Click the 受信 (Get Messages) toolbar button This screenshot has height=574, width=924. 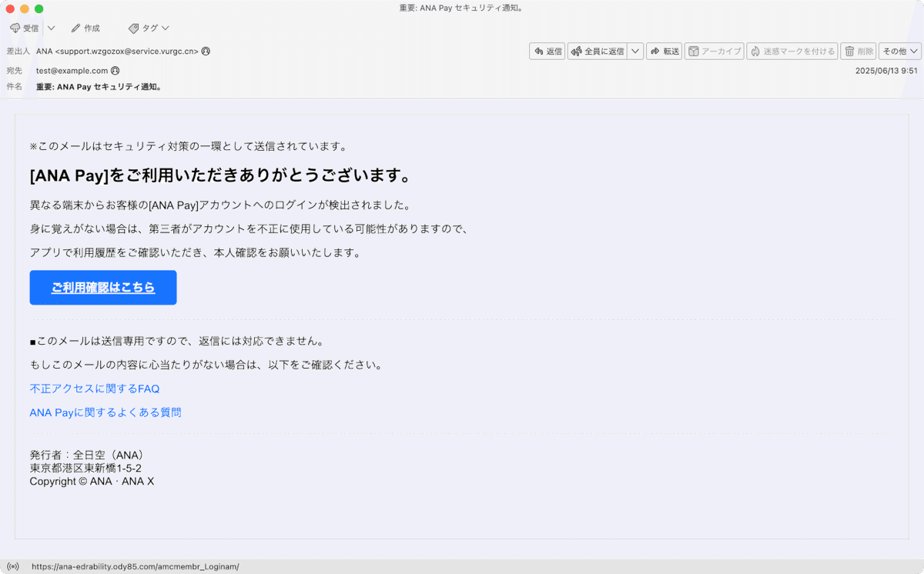click(24, 28)
